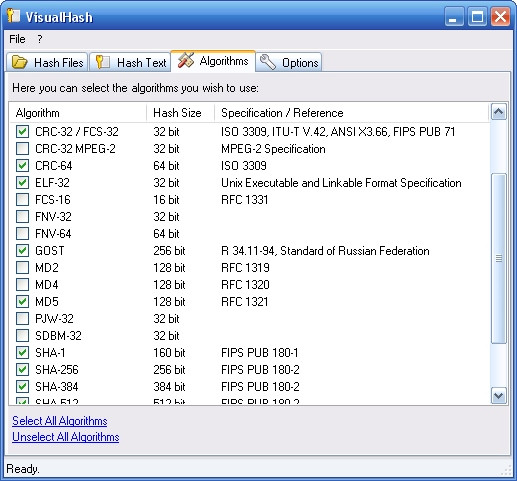517x481 pixels.
Task: Uncheck the CRC-64 checkbox
Action: pyautogui.click(x=22, y=166)
